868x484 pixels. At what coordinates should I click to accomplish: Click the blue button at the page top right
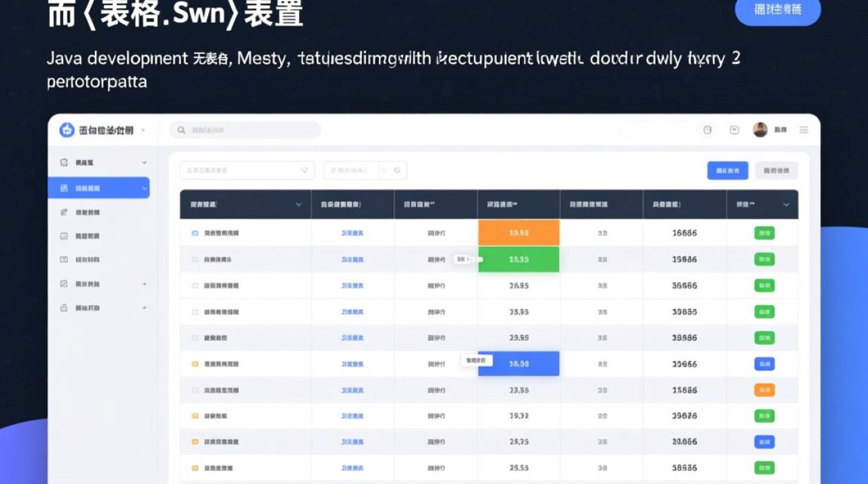point(778,11)
